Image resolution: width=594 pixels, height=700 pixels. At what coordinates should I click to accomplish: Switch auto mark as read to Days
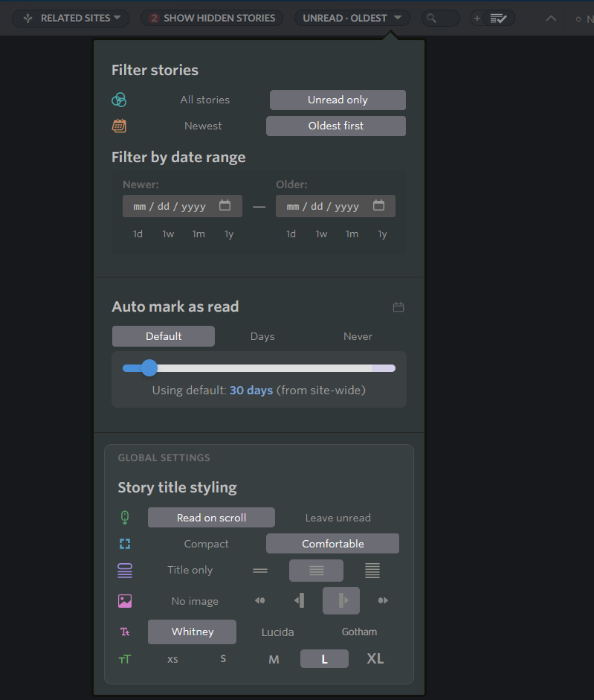pyautogui.click(x=262, y=336)
